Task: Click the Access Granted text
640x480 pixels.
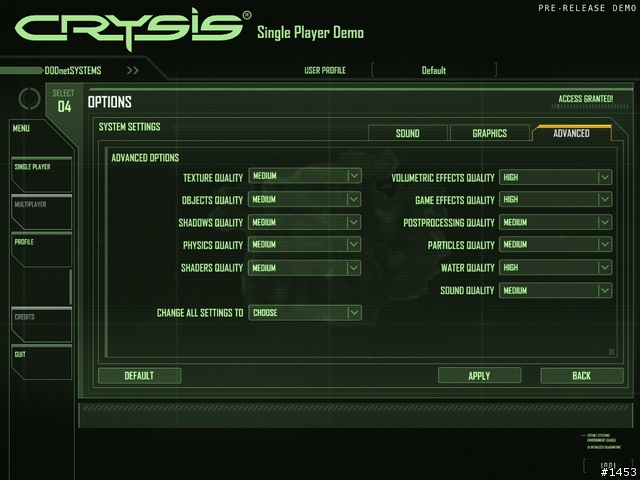Action: (x=586, y=99)
